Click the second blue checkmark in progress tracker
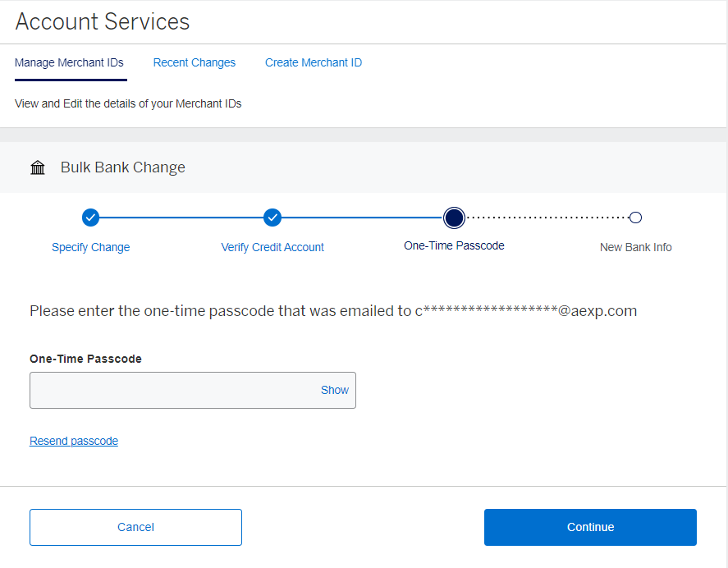This screenshot has height=568, width=728. (x=272, y=218)
